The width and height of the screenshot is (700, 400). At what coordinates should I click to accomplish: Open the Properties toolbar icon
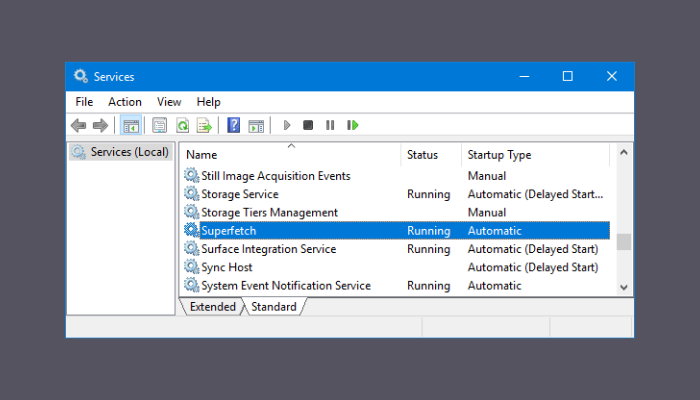tap(159, 125)
